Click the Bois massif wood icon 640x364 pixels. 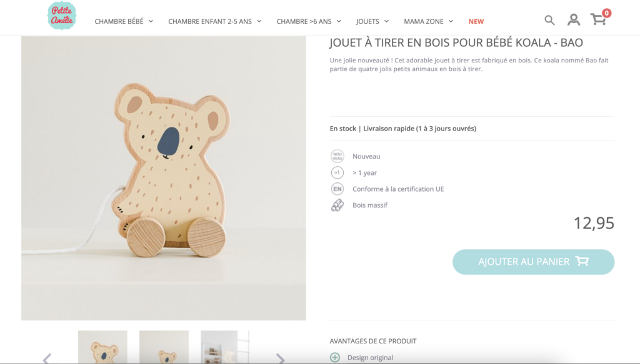tap(337, 205)
